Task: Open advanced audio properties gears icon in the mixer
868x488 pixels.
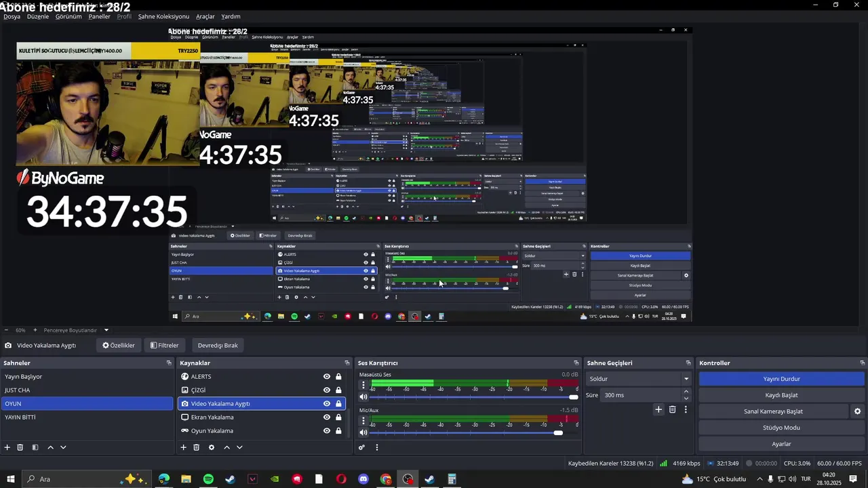Action: click(362, 447)
